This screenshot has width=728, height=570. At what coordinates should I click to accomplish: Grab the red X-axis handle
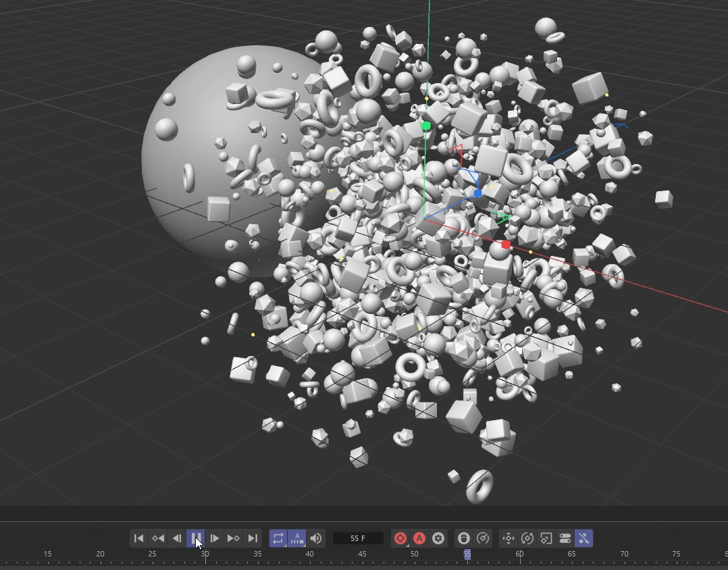[506, 244]
